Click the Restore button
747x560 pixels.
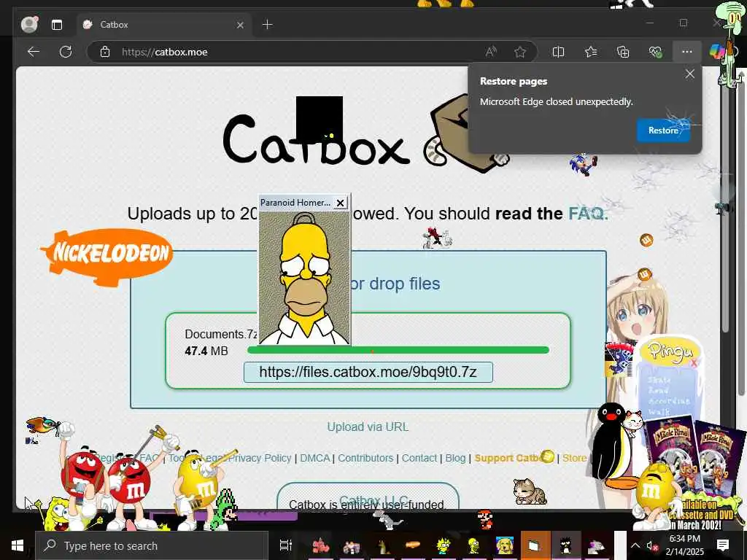tap(663, 131)
